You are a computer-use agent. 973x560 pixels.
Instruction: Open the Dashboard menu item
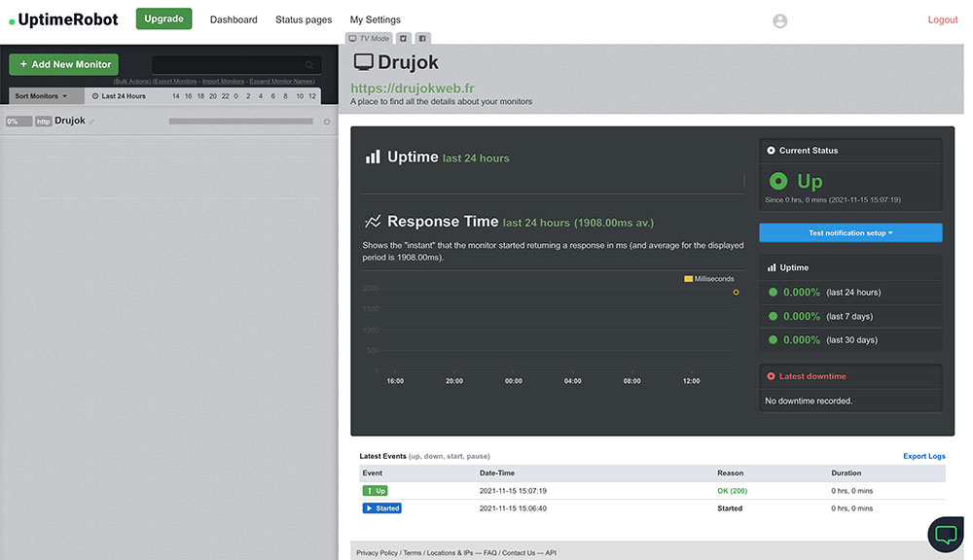pyautogui.click(x=234, y=19)
